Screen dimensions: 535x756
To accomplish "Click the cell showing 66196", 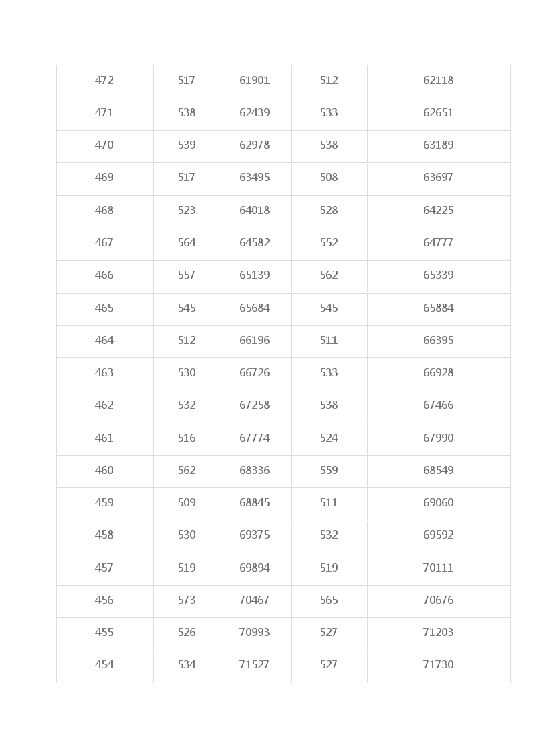I will [255, 341].
